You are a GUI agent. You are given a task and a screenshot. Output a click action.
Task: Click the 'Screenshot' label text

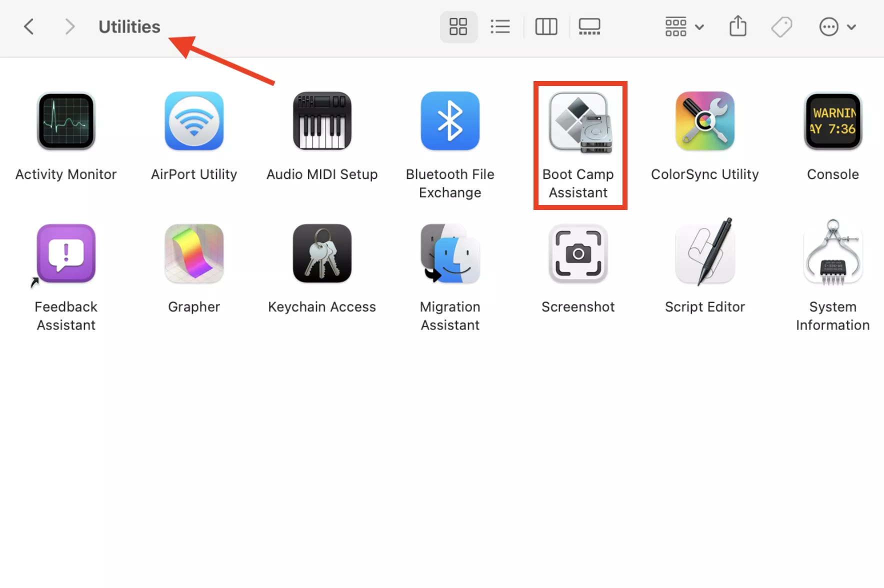tap(578, 306)
